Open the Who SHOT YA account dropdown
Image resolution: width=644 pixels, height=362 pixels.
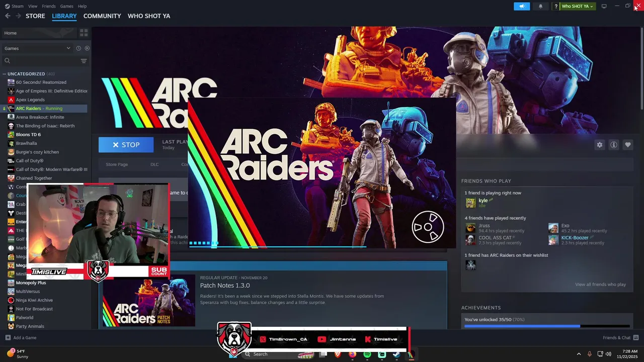(577, 6)
